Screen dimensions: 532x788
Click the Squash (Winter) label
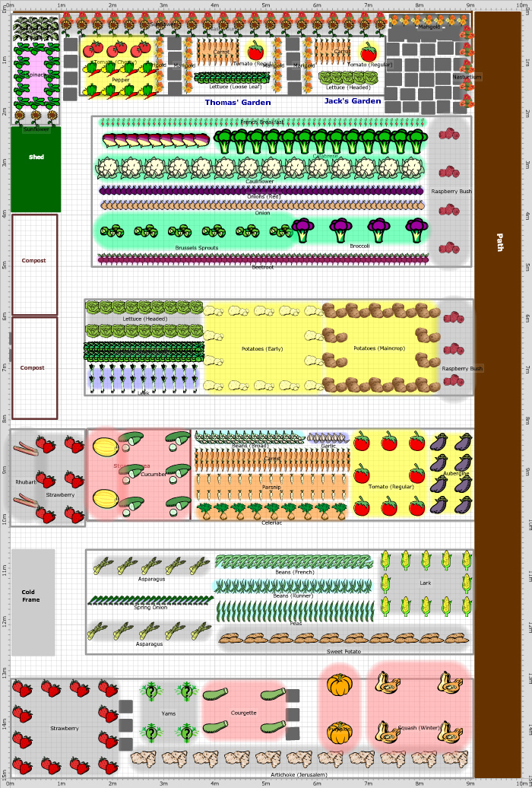tap(419, 728)
